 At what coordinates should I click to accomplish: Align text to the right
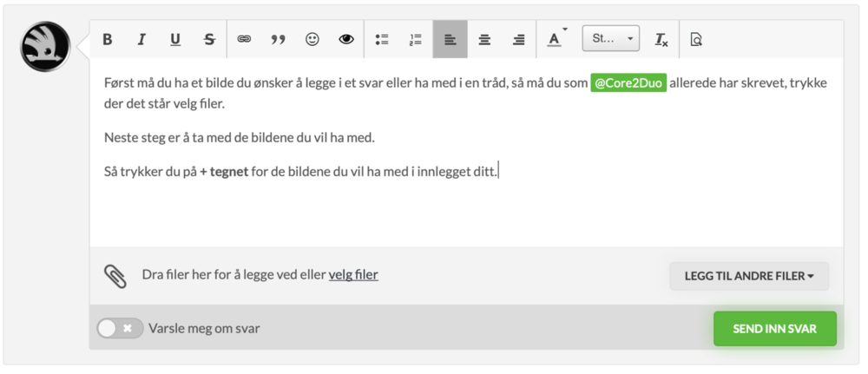point(519,39)
